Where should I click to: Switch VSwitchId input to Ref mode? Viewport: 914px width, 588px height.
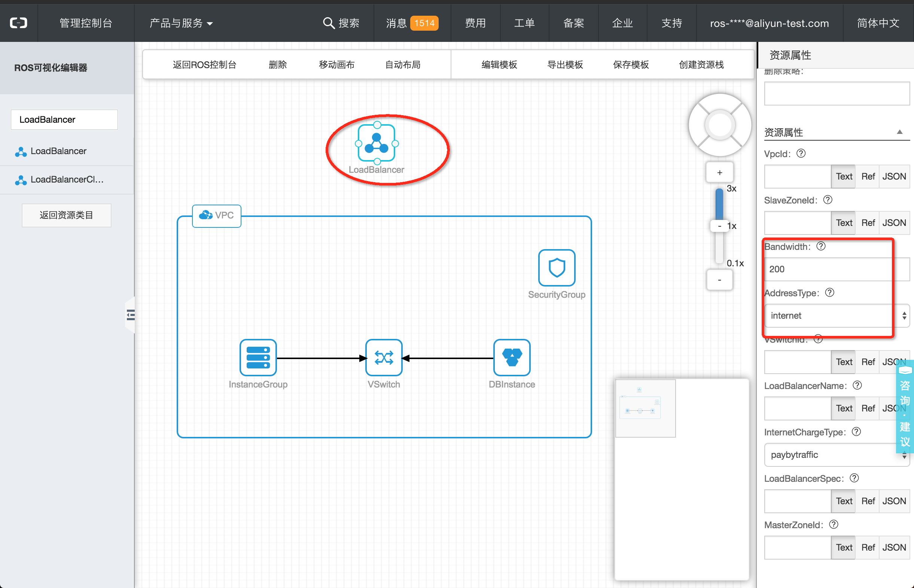[868, 362]
